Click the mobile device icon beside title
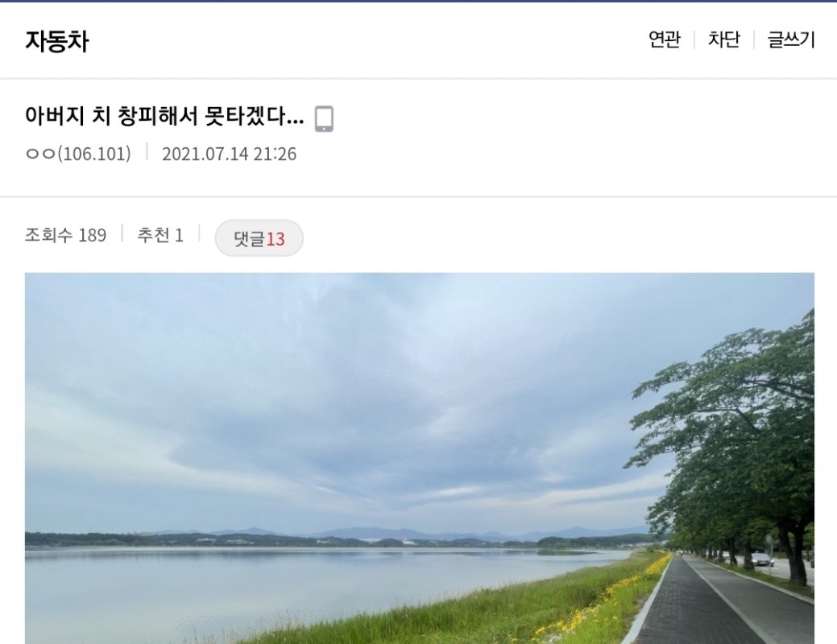This screenshot has width=837, height=644. (x=324, y=118)
